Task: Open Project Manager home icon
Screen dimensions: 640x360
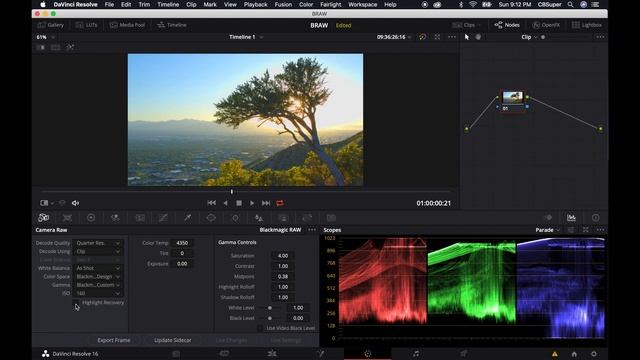Action: pos(574,354)
